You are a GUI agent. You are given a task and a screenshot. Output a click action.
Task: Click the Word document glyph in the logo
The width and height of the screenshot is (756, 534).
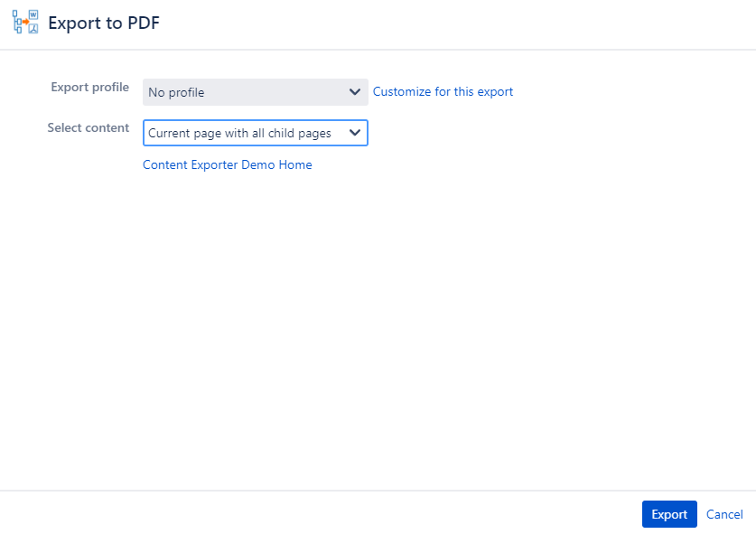point(33,14)
